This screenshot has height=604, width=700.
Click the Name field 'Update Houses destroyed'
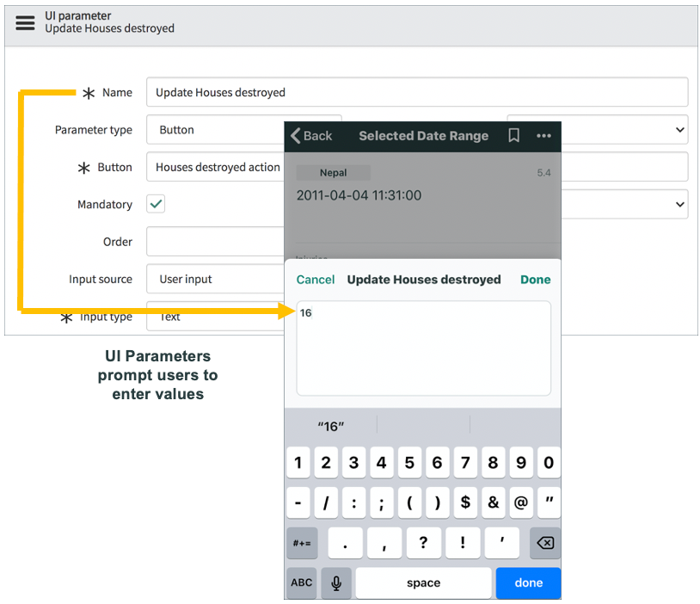[417, 92]
